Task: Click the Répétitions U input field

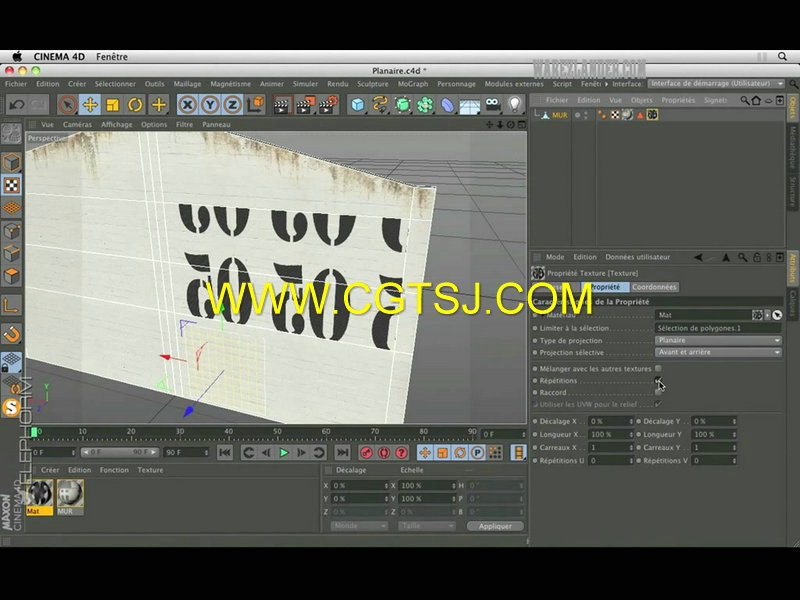Action: tap(608, 461)
